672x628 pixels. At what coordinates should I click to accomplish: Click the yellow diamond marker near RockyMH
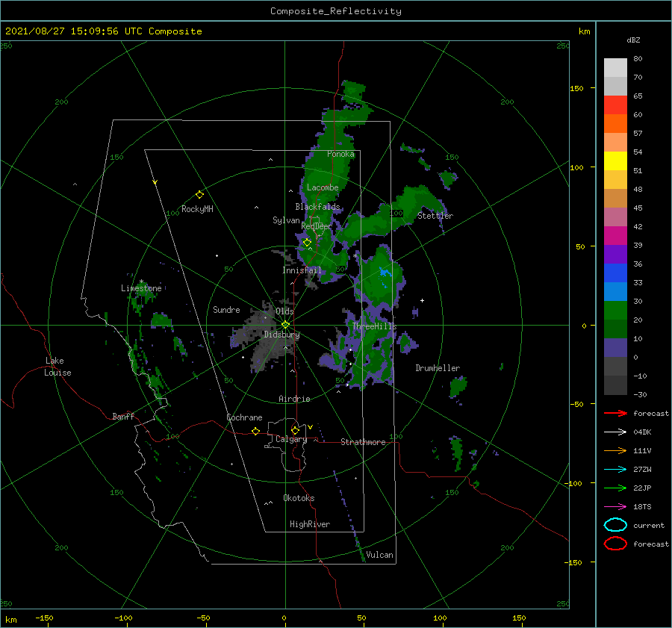(x=199, y=195)
